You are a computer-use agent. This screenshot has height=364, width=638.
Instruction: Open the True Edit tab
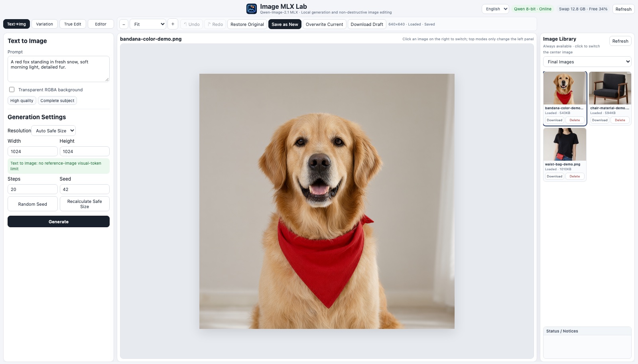click(x=73, y=24)
